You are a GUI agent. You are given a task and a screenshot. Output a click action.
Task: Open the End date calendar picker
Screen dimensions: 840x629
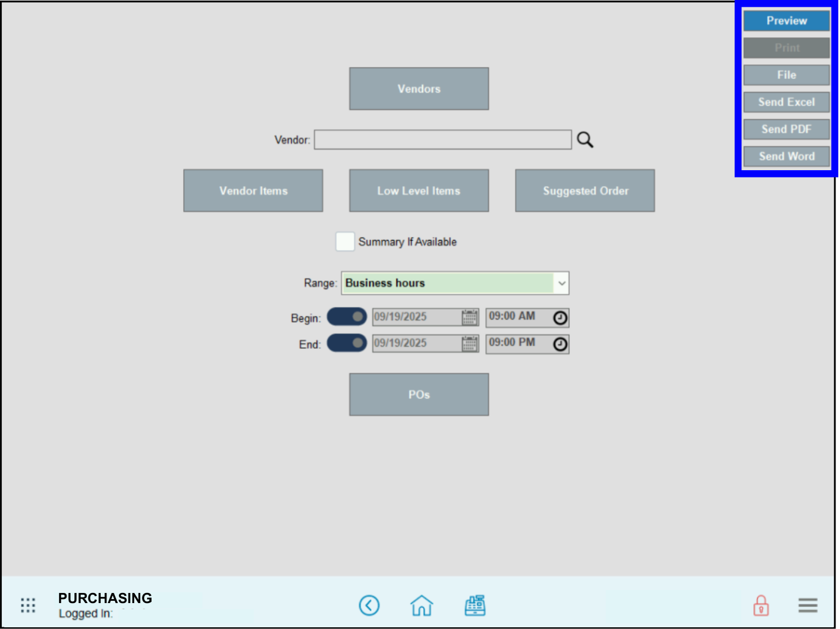point(469,344)
